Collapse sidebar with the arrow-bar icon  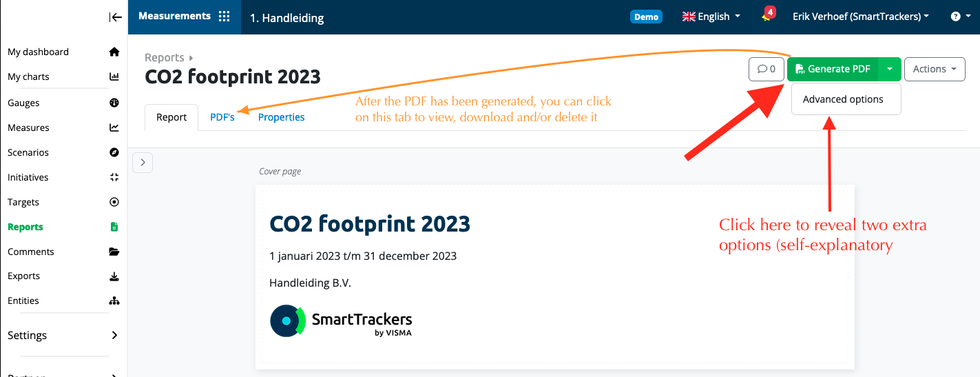pos(115,17)
